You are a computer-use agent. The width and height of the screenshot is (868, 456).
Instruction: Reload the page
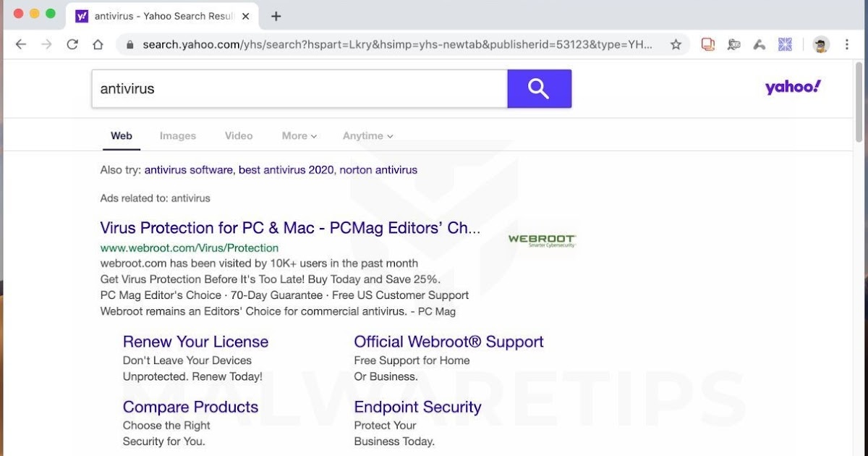click(72, 45)
